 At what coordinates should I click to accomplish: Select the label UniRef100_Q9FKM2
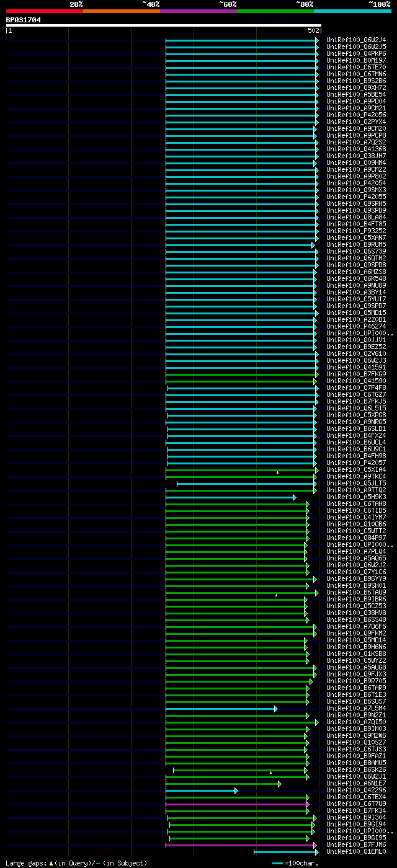(356, 633)
